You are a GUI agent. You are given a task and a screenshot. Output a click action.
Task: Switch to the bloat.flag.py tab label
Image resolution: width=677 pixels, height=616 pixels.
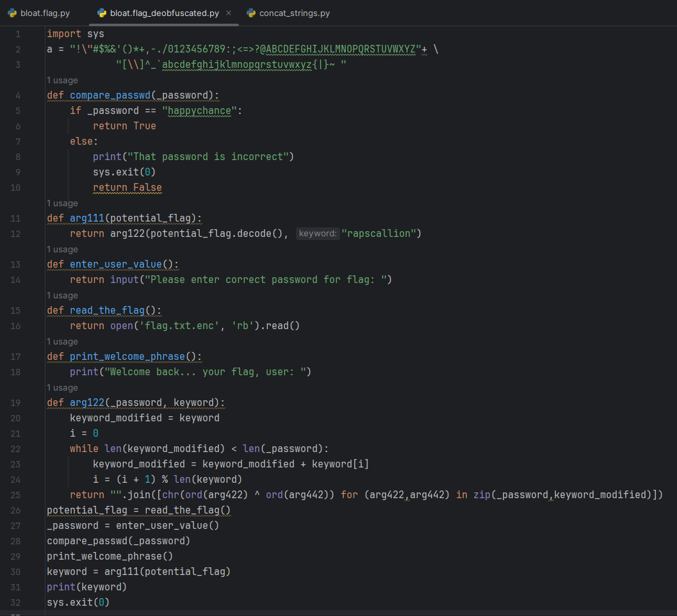45,13
